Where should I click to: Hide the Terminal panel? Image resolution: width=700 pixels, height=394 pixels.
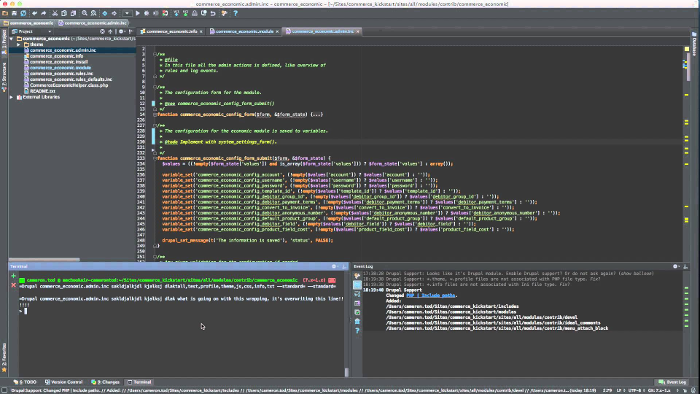[x=344, y=266]
